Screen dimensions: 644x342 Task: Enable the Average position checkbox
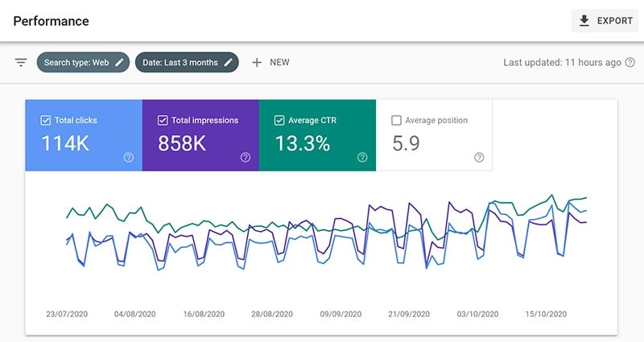(x=396, y=120)
